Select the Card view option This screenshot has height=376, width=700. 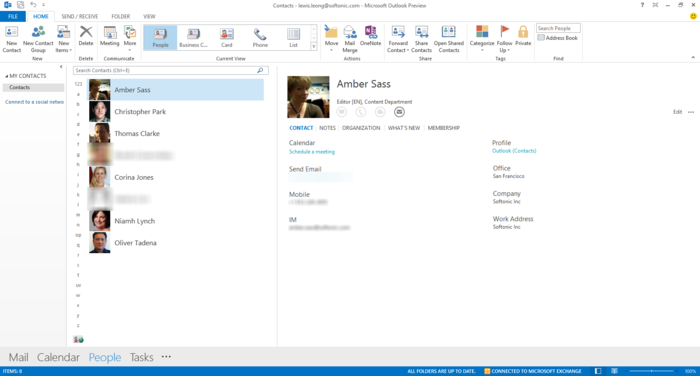227,38
